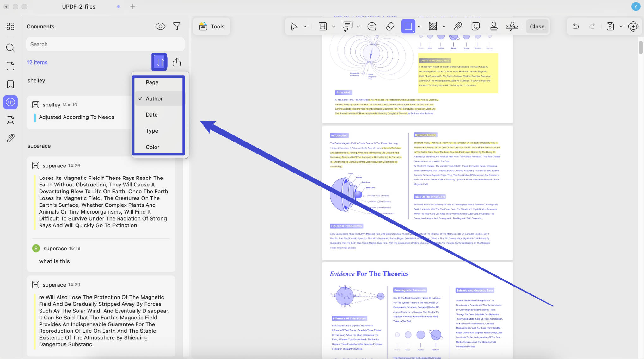Click the Search comments field
The image size is (644, 359).
[105, 44]
